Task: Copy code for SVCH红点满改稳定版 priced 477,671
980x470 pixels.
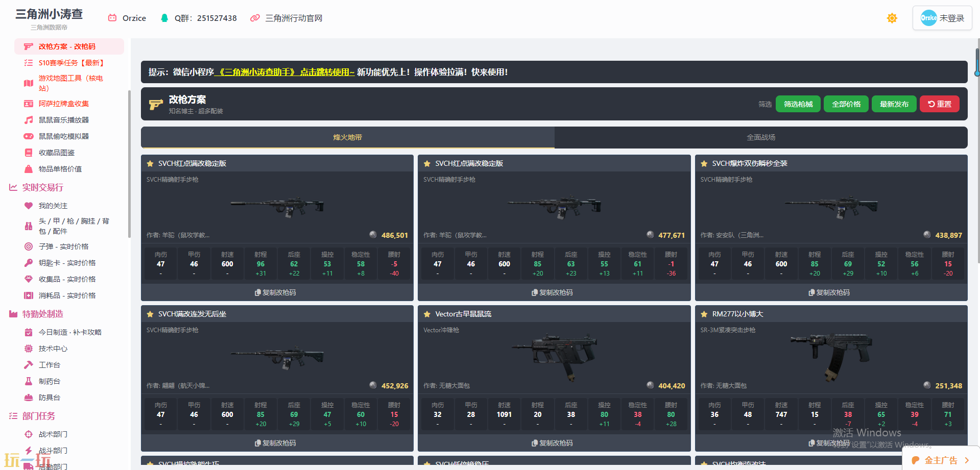Action: coord(552,292)
